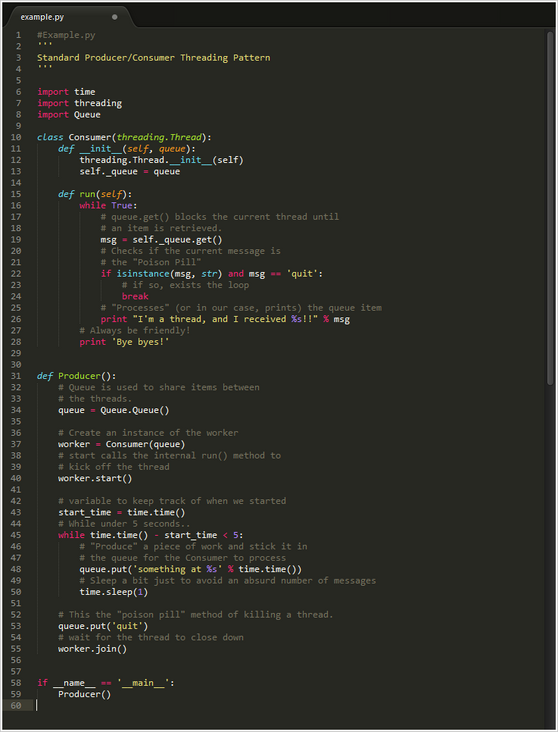The image size is (558, 732).
Task: Click '# an item is retrieved.' comment
Action: click(x=162, y=228)
